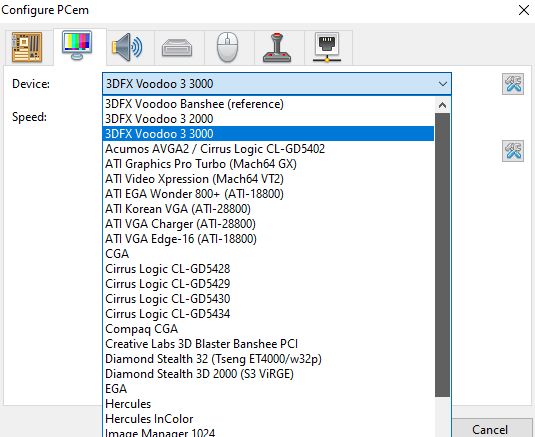The image size is (535, 437).
Task: Select Acumos AVGA2 / Cirrus Logic CL-GD5402
Action: pyautogui.click(x=268, y=149)
